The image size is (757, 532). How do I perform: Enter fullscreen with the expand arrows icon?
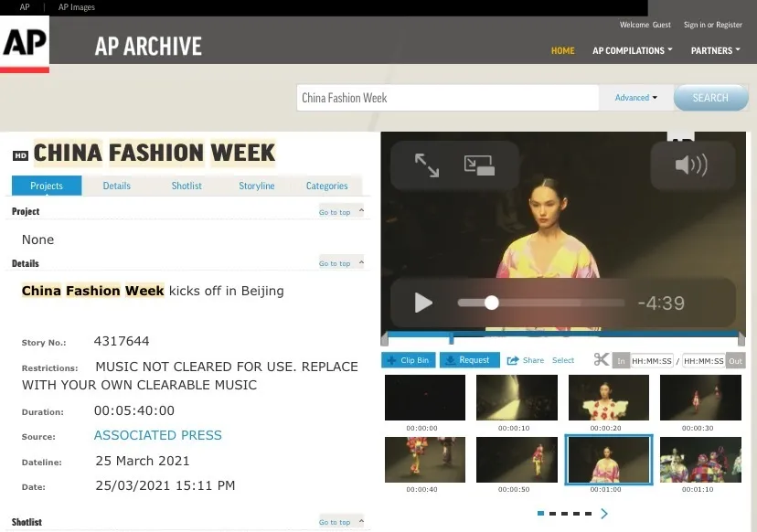click(x=427, y=165)
